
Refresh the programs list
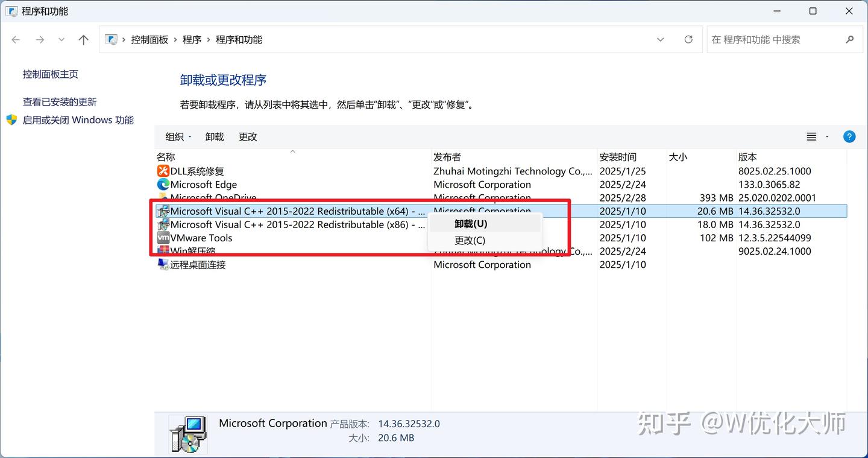tap(688, 40)
